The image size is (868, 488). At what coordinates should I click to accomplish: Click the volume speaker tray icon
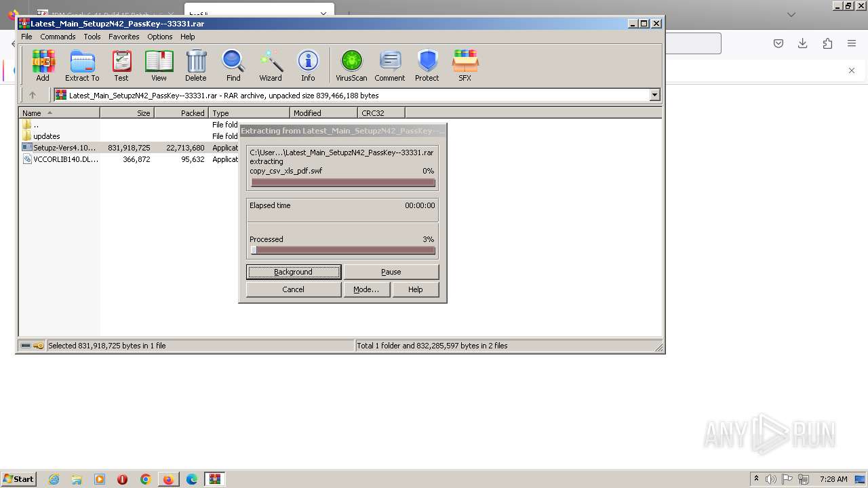click(x=771, y=479)
